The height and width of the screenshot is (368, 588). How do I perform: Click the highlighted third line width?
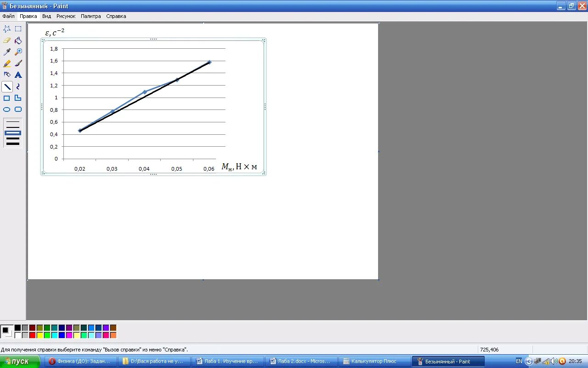[13, 133]
